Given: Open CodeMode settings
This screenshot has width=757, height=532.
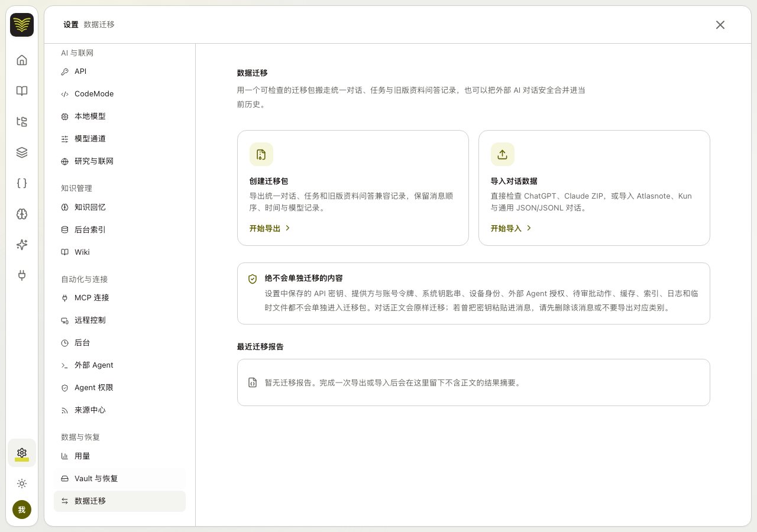Looking at the screenshot, I should (x=119, y=94).
